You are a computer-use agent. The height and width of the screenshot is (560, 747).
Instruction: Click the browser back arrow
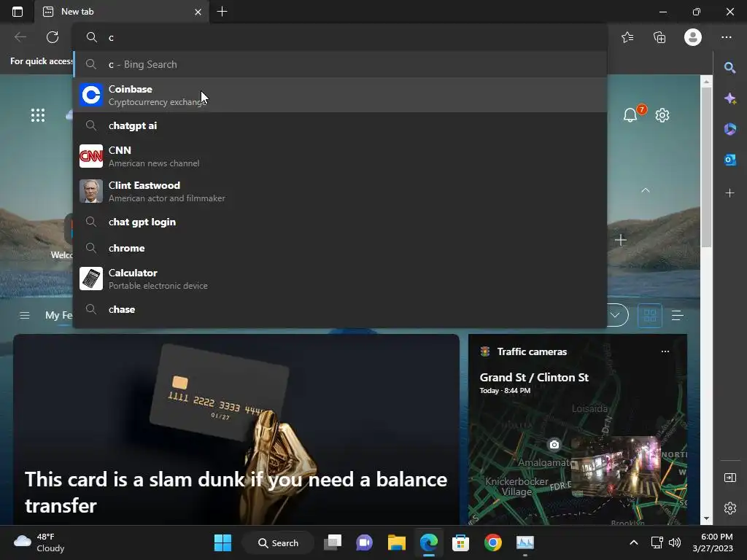pos(20,37)
